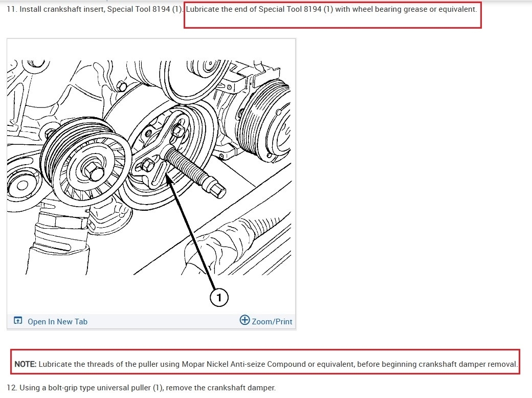Click the bold NOTE: label
The width and height of the screenshot is (532, 398).
(26, 364)
